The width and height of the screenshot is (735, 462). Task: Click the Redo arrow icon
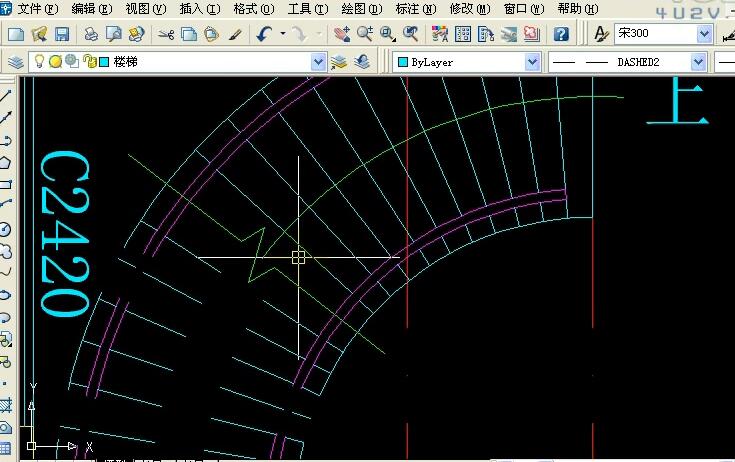pos(299,34)
